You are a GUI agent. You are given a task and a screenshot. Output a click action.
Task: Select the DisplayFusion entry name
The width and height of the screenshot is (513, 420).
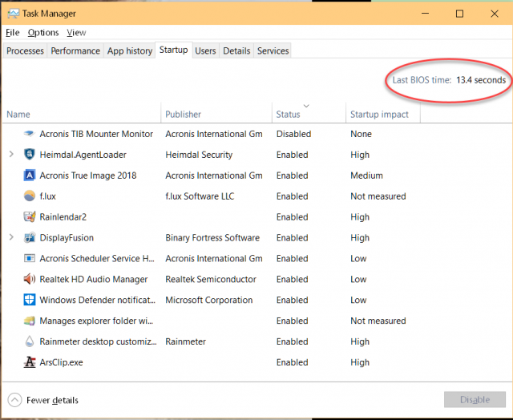(67, 237)
